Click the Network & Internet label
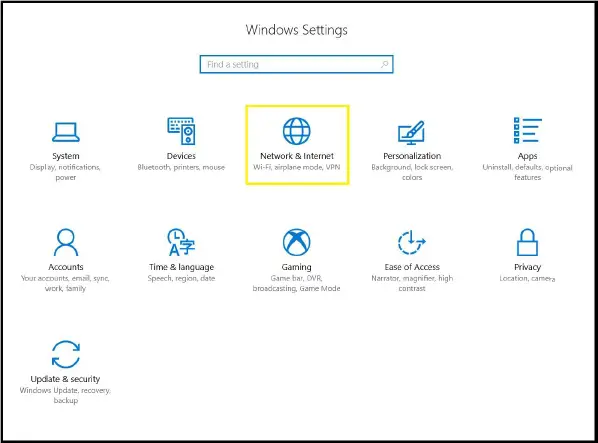 click(297, 156)
